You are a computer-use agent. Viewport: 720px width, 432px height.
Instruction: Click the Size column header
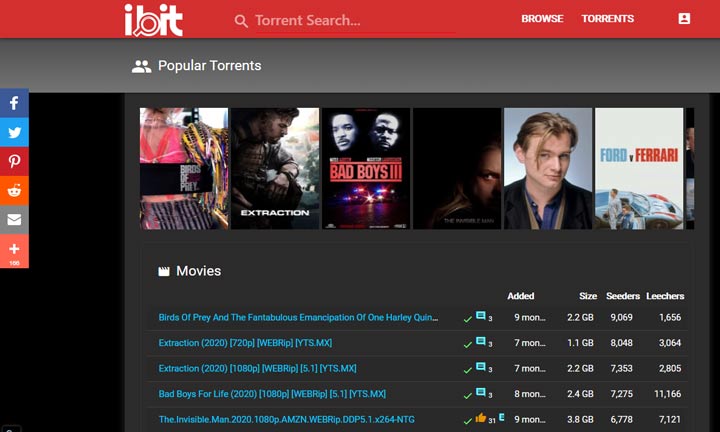coord(588,296)
